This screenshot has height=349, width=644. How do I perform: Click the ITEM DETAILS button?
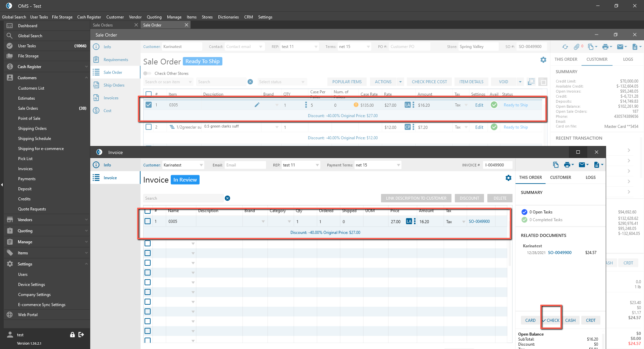click(471, 82)
